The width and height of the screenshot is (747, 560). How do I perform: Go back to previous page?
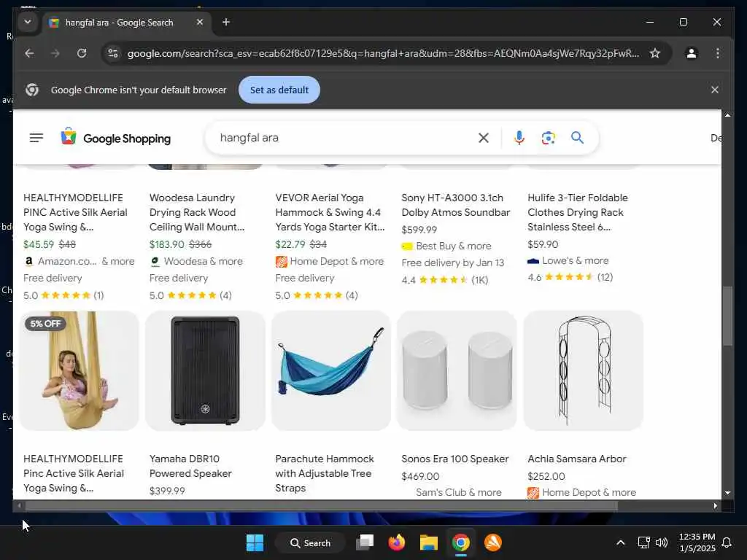point(29,53)
